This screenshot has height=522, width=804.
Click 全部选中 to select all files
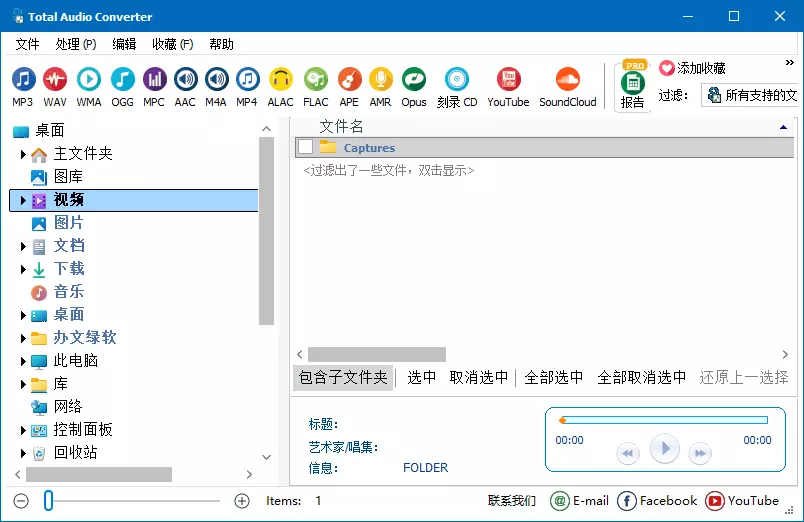tap(554, 378)
